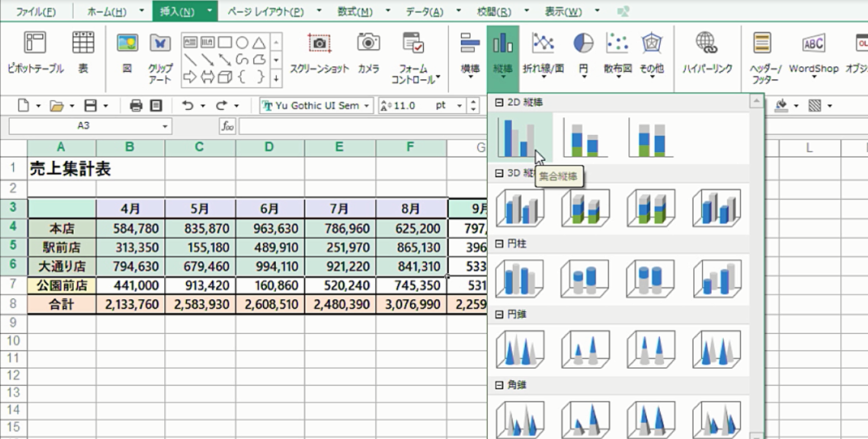Select the Screenshot tool
The image size is (868, 439).
click(319, 53)
